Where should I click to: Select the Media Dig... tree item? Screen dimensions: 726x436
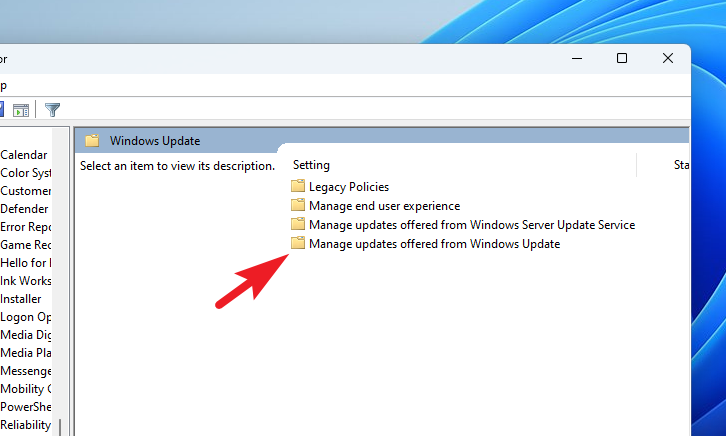point(25,335)
